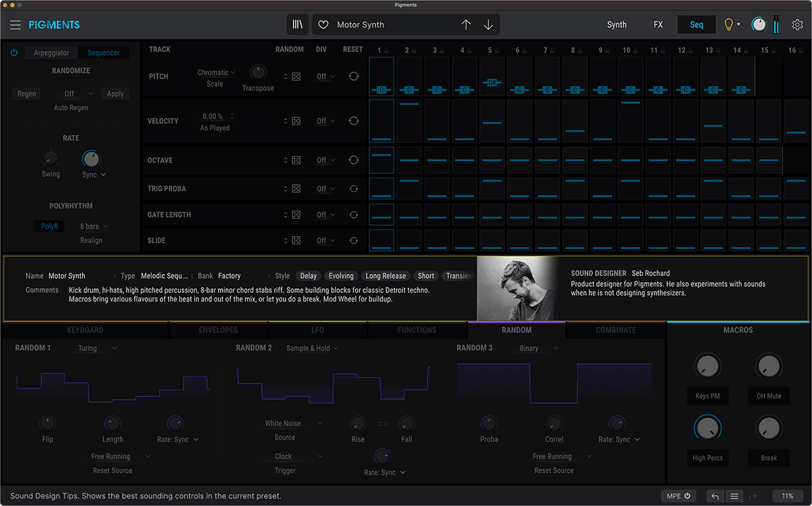
Task: Randomize the Velocity track with dice
Action: 296,121
